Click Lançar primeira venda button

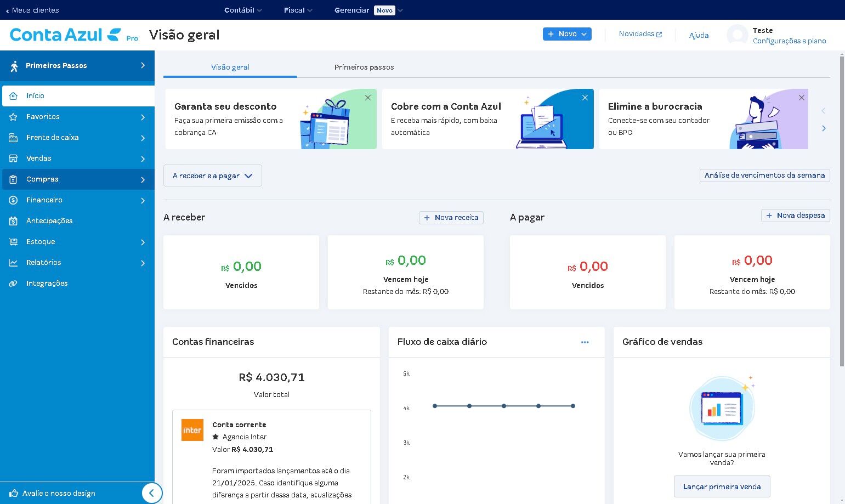pyautogui.click(x=722, y=486)
